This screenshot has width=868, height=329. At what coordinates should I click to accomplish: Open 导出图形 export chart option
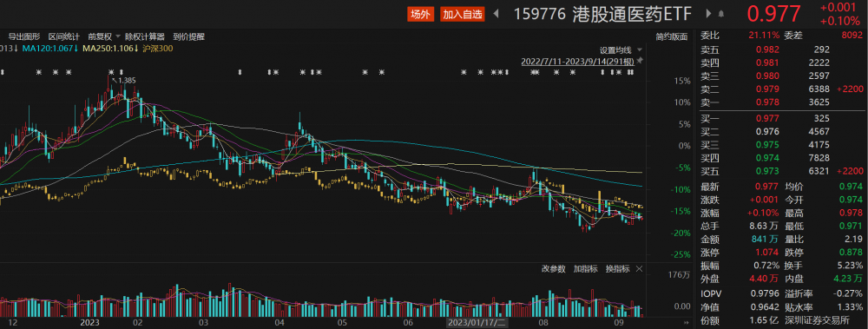tap(24, 36)
